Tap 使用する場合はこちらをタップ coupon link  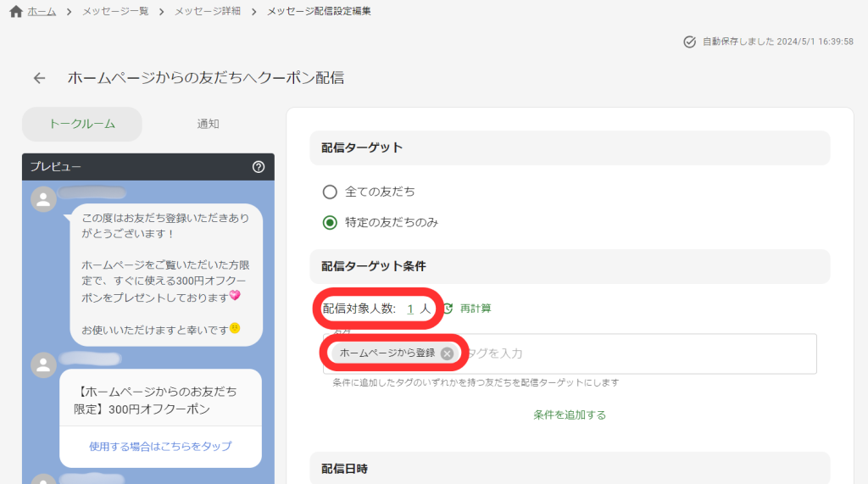tap(160, 446)
